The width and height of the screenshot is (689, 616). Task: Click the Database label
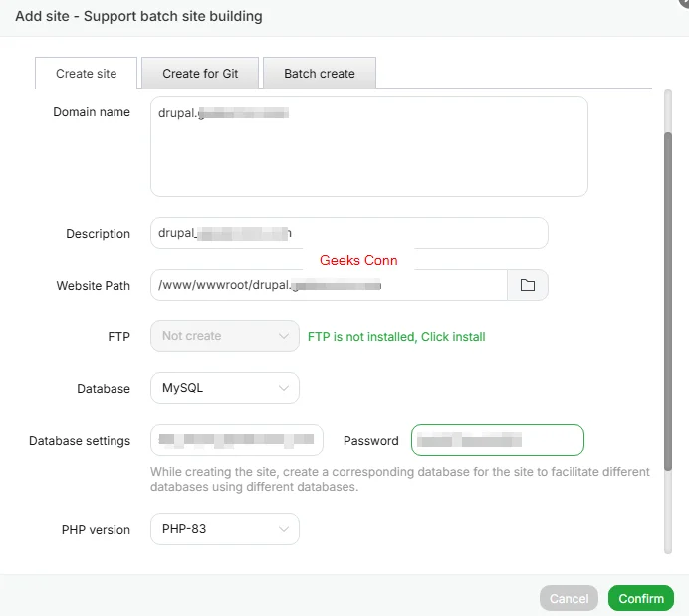[104, 389]
